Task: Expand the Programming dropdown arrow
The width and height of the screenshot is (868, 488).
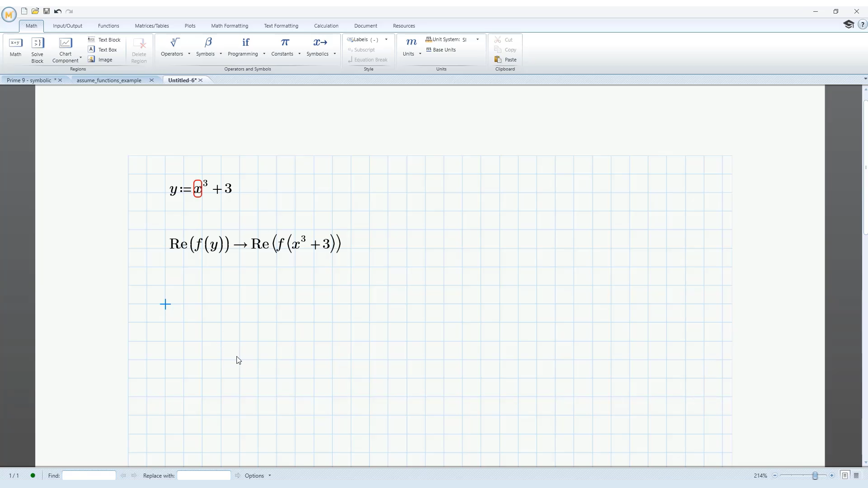Action: 264,54
